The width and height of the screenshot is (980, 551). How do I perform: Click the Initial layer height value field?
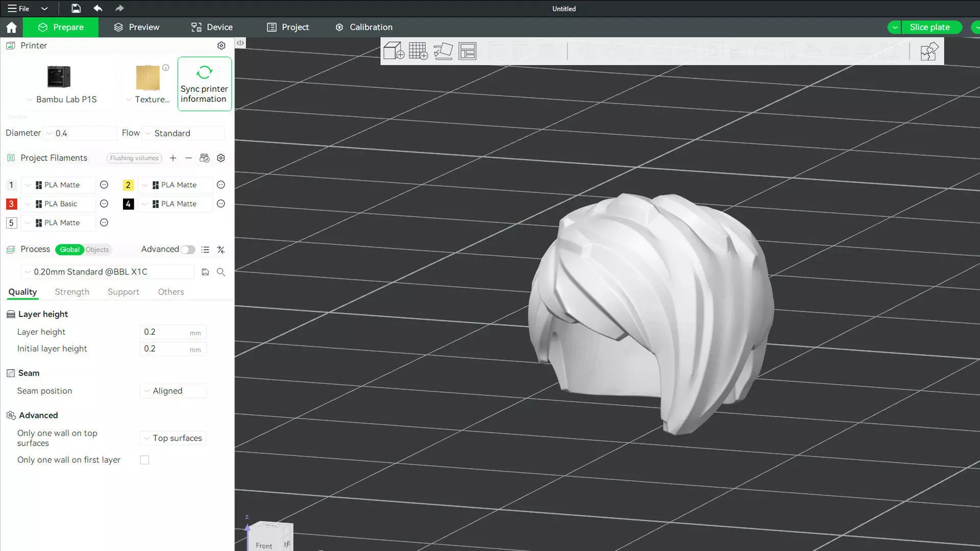click(x=173, y=349)
